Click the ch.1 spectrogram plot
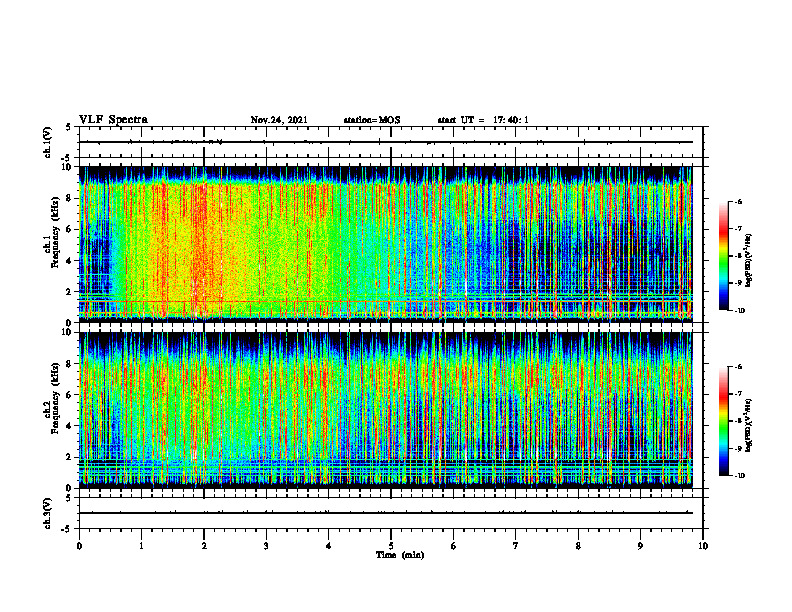Image resolution: width=792 pixels, height=612 pixels. pyautogui.click(x=386, y=244)
